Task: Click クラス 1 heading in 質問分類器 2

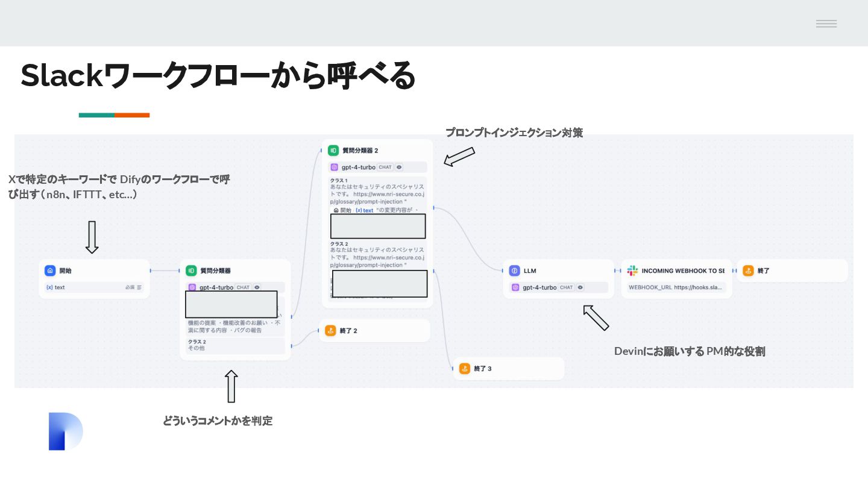Action: click(339, 180)
